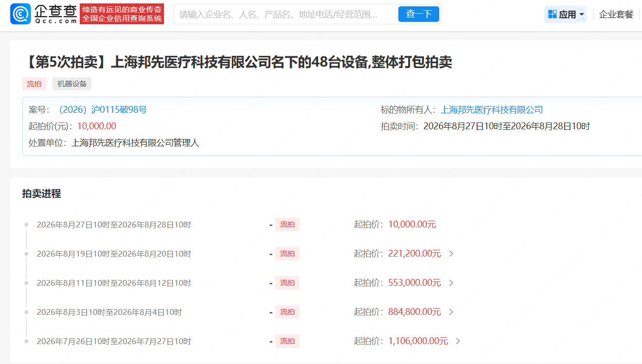
Task: Expand the 884,800.00元 auction round chevron
Action: click(x=451, y=312)
